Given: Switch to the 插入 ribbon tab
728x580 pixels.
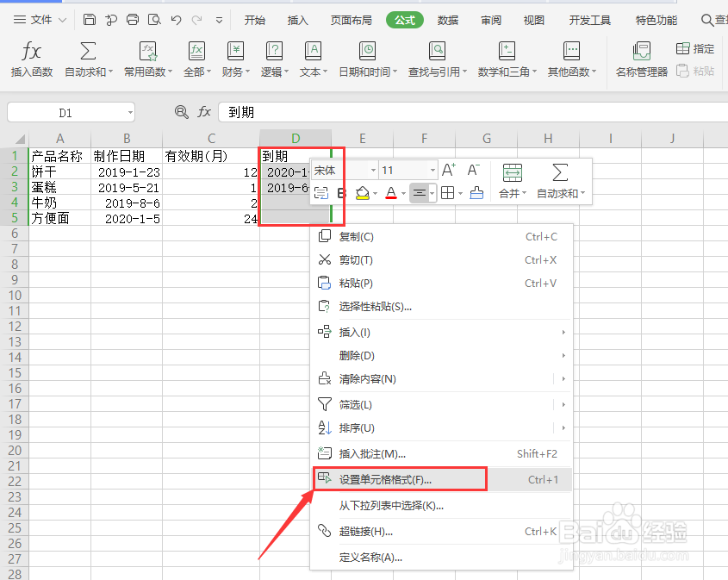Looking at the screenshot, I should pyautogui.click(x=297, y=20).
